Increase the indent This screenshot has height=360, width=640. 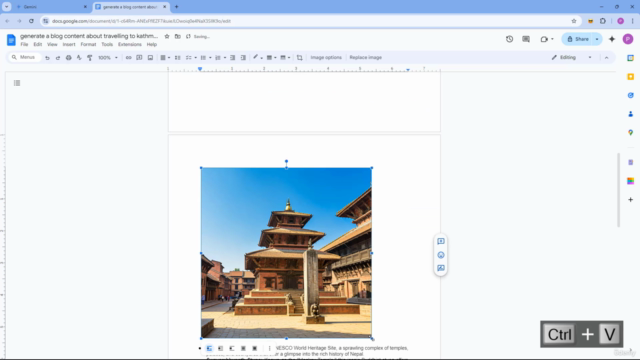(x=243, y=58)
